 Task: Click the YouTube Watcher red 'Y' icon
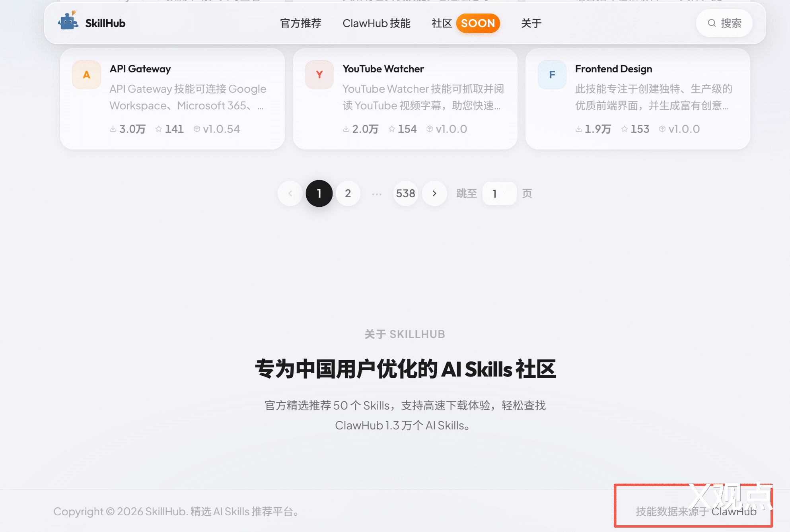tap(319, 75)
